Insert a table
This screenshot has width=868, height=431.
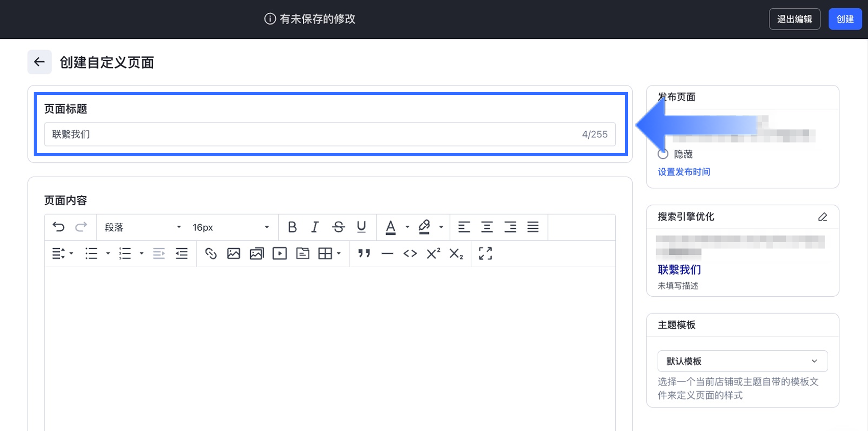[325, 253]
